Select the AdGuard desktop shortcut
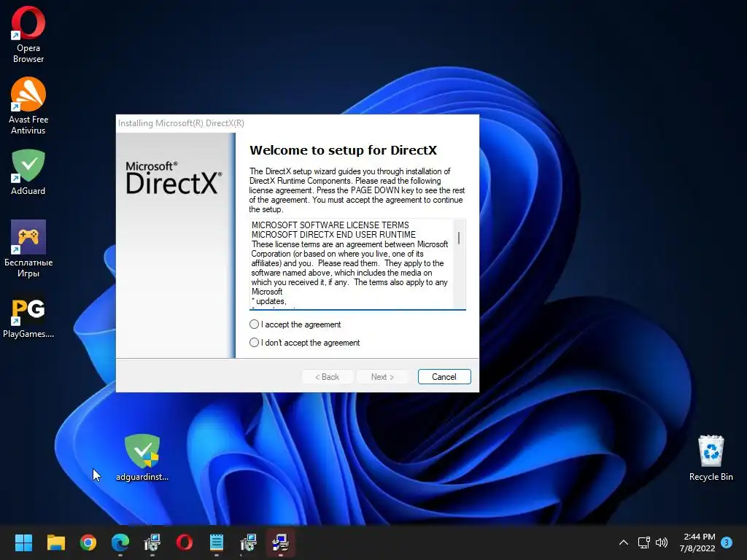747x560 pixels. 28,172
